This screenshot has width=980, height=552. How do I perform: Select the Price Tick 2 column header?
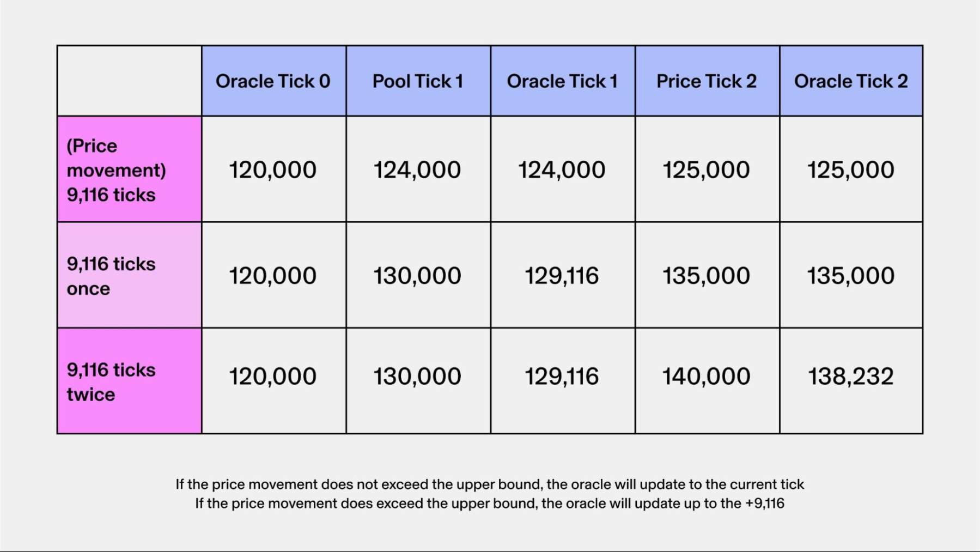707,81
